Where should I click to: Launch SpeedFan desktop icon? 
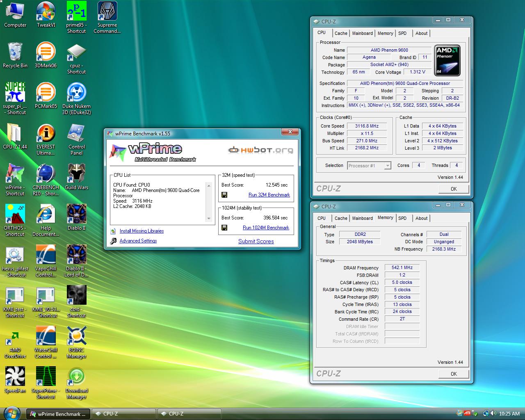click(15, 380)
